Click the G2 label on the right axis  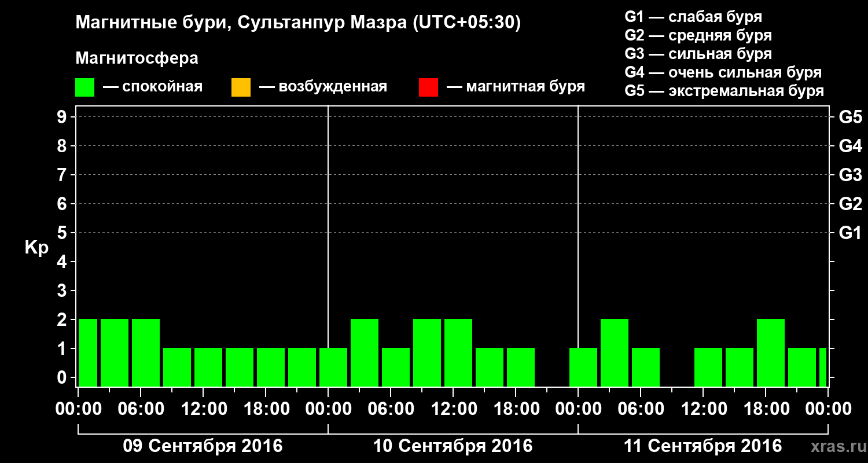(x=850, y=204)
